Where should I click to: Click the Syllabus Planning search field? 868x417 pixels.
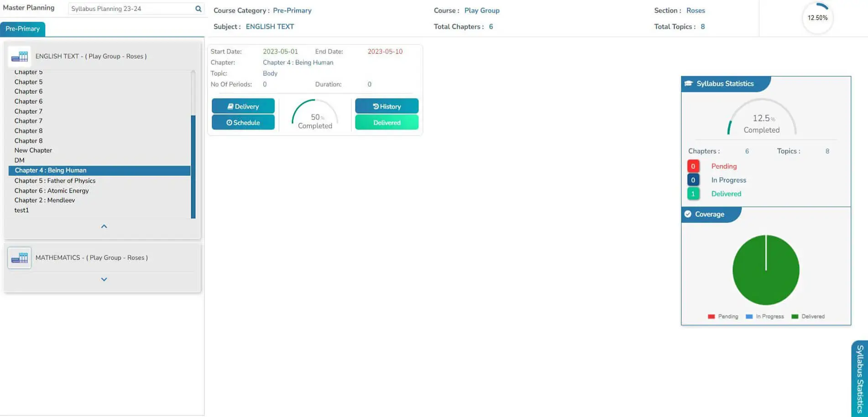131,9
